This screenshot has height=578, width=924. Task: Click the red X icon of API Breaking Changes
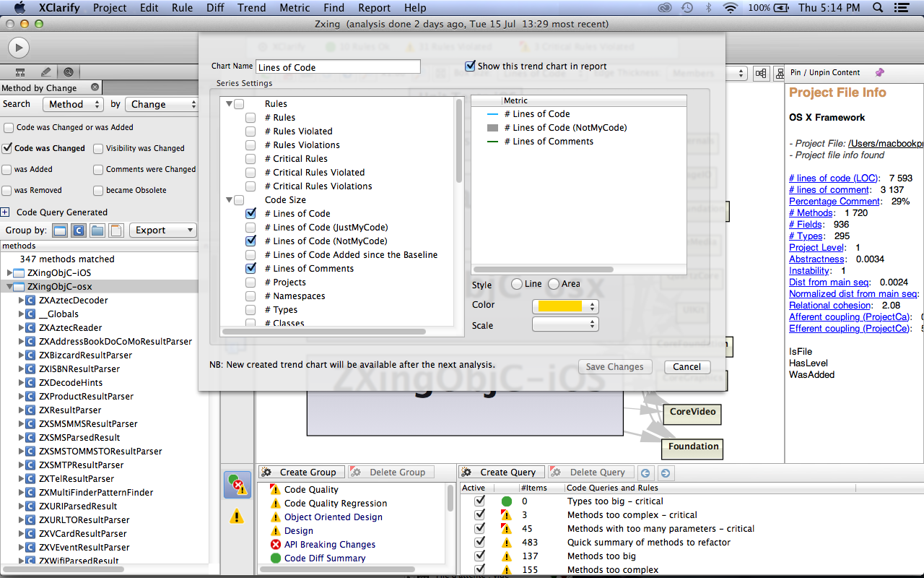(276, 545)
